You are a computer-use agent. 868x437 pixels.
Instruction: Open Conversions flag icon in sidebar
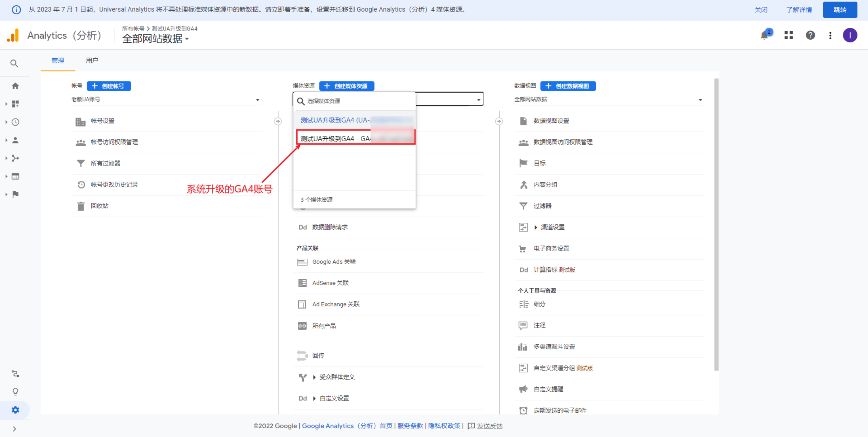(x=15, y=194)
